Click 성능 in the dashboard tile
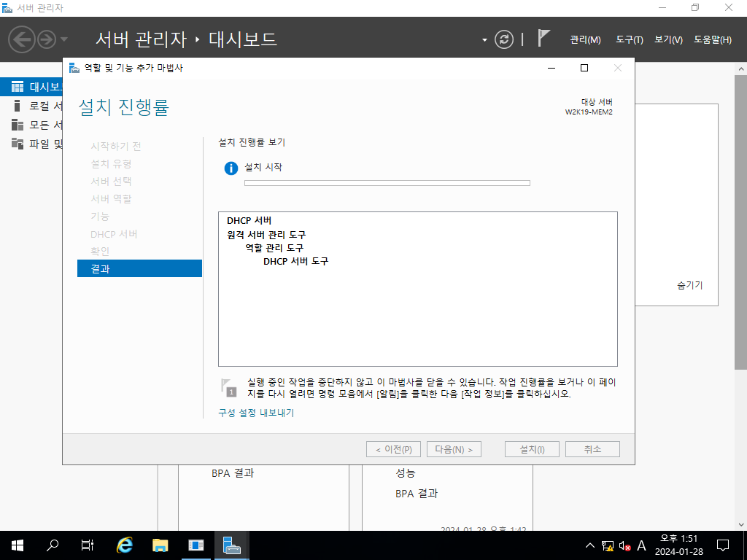747x560 pixels. tap(406, 472)
